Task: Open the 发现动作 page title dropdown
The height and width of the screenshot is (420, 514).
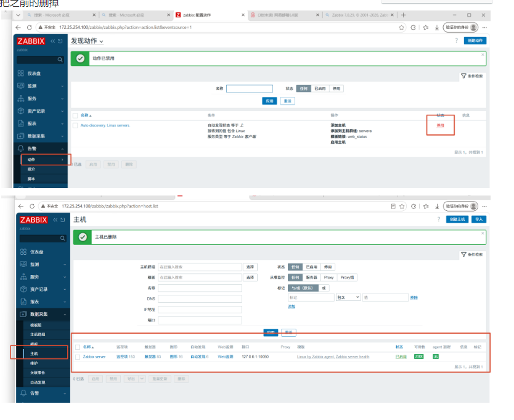Action: pos(101,42)
